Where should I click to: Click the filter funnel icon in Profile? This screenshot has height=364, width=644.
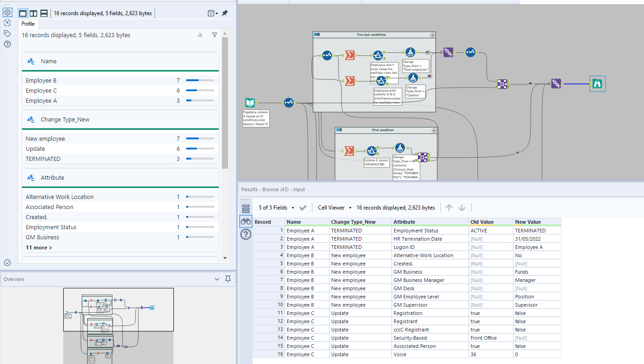pyautogui.click(x=215, y=35)
